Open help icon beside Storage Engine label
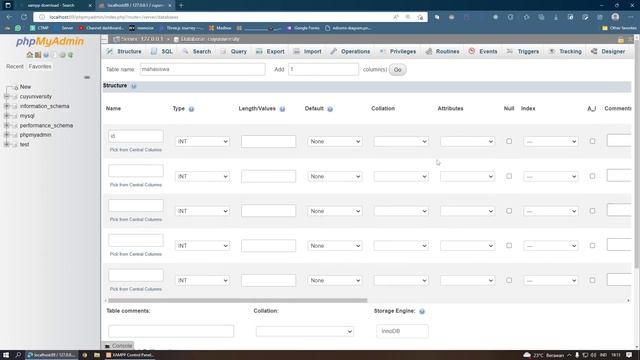Screen dimensions: 640x360 pos(422,311)
